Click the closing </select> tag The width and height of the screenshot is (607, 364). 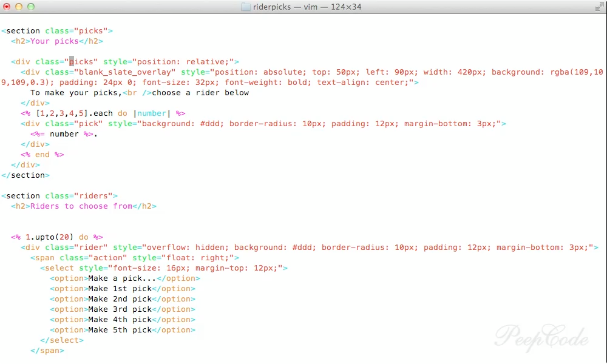62,340
